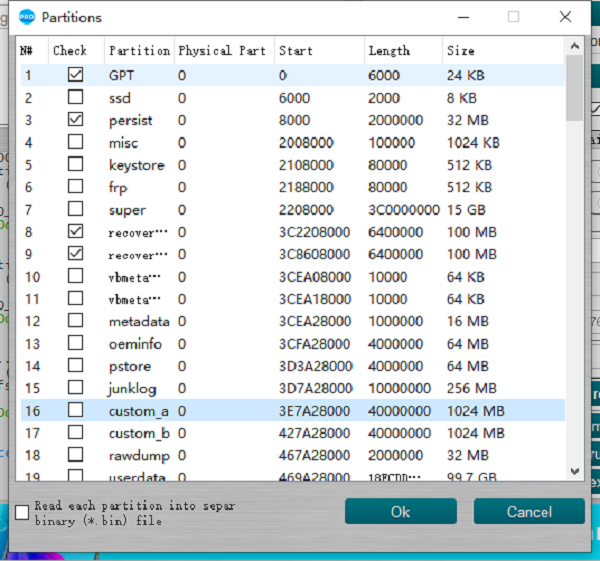Select the custom_b partition name

[x=139, y=434]
